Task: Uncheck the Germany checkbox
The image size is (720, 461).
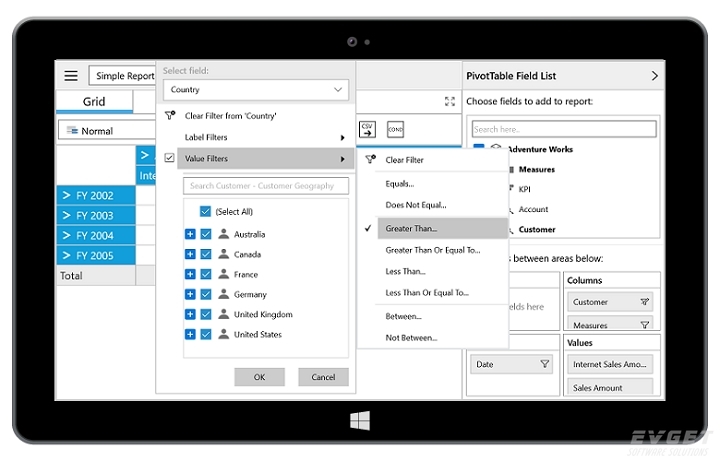Action: [x=206, y=294]
